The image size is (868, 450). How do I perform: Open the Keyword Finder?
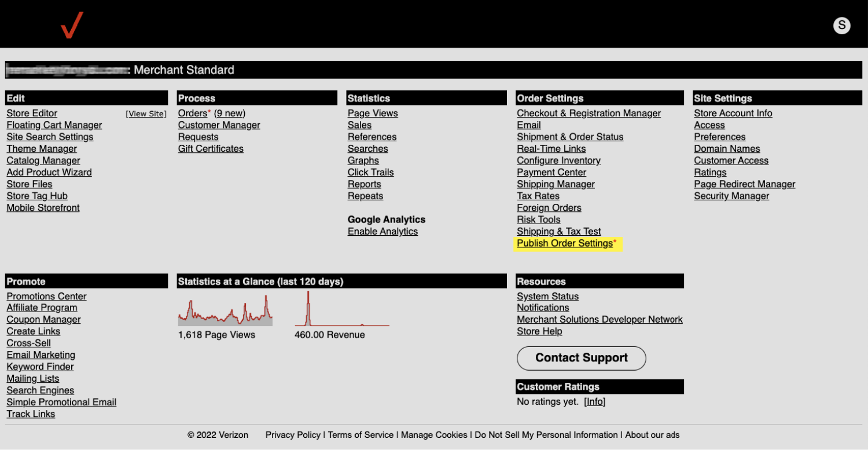[40, 367]
